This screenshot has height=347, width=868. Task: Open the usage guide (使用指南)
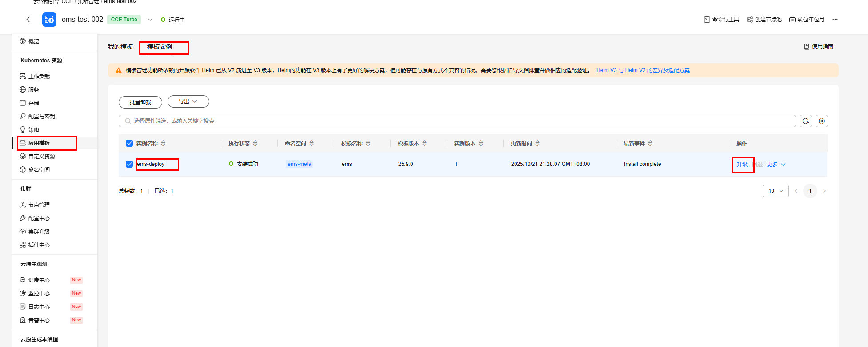click(818, 47)
